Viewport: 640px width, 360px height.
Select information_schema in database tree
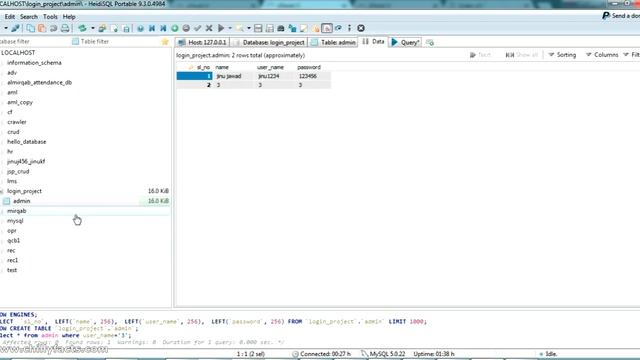pyautogui.click(x=34, y=63)
